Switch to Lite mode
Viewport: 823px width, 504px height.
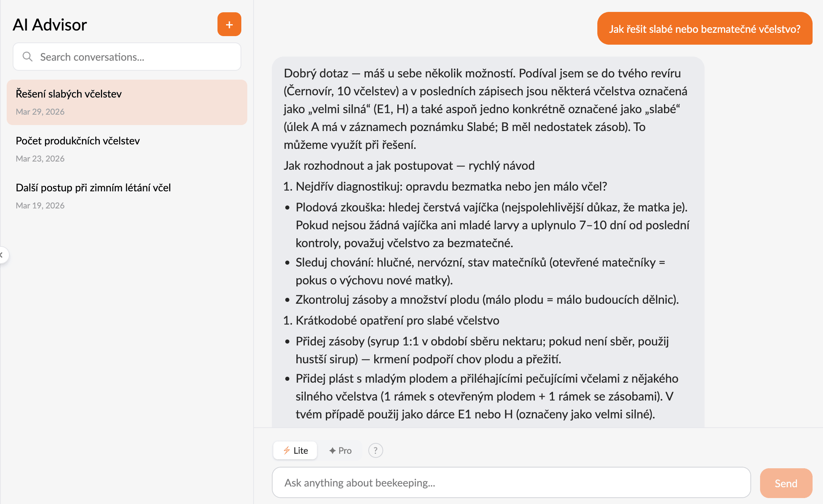(x=295, y=450)
